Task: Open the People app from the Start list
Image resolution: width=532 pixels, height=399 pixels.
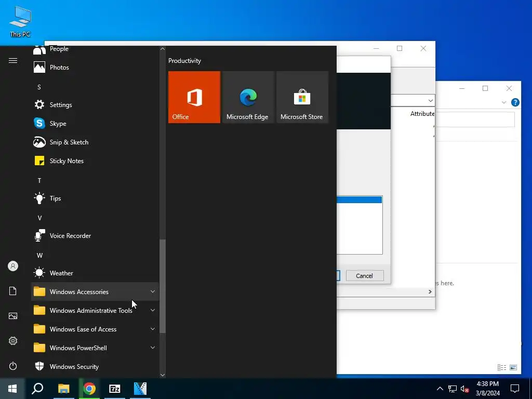Action: pyautogui.click(x=95, y=50)
